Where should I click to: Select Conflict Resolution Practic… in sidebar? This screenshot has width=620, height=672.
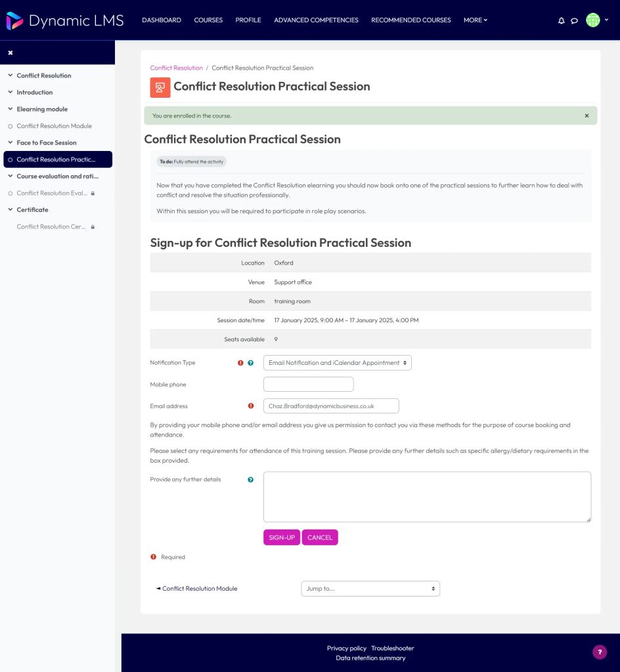(x=57, y=159)
